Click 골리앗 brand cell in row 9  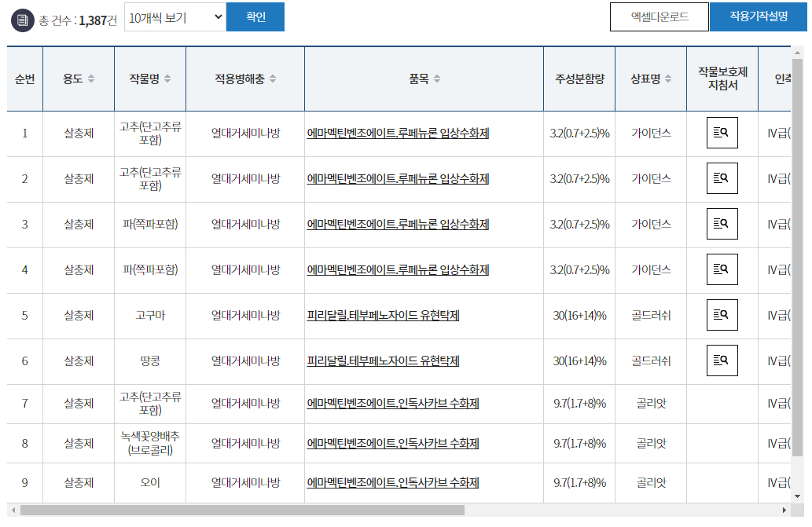click(651, 483)
